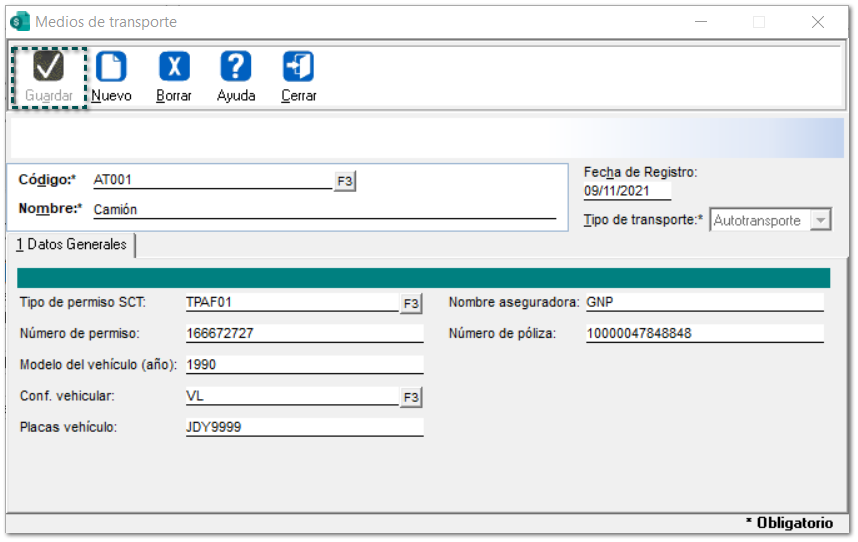Switch to the Datos Generales tab

pyautogui.click(x=71, y=244)
